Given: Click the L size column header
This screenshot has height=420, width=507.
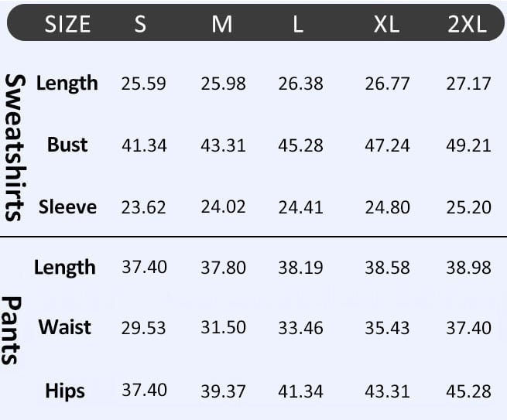Looking at the screenshot, I should [x=298, y=24].
